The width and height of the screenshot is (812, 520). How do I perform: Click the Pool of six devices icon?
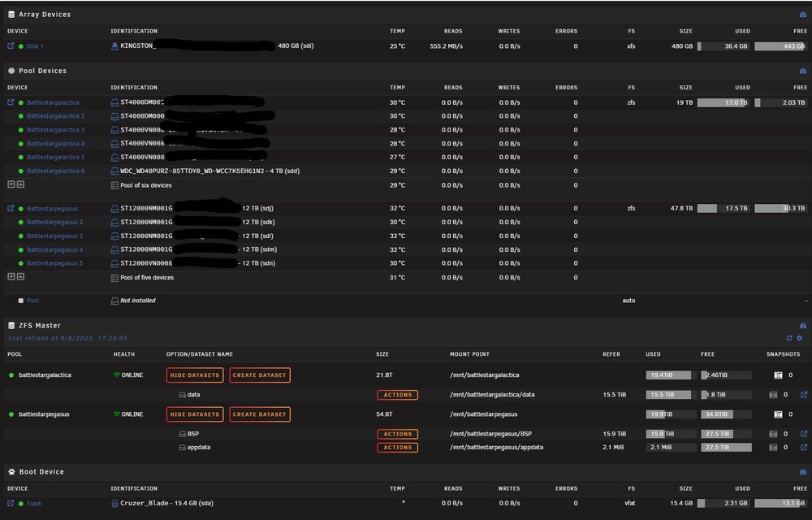click(114, 185)
